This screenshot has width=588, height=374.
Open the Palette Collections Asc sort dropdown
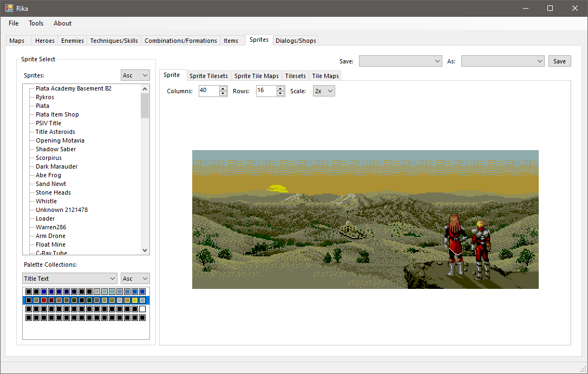135,279
